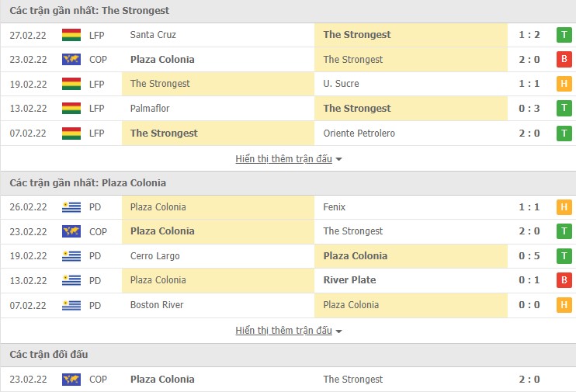Click green T badge for Cerro Largo match

coord(564,256)
